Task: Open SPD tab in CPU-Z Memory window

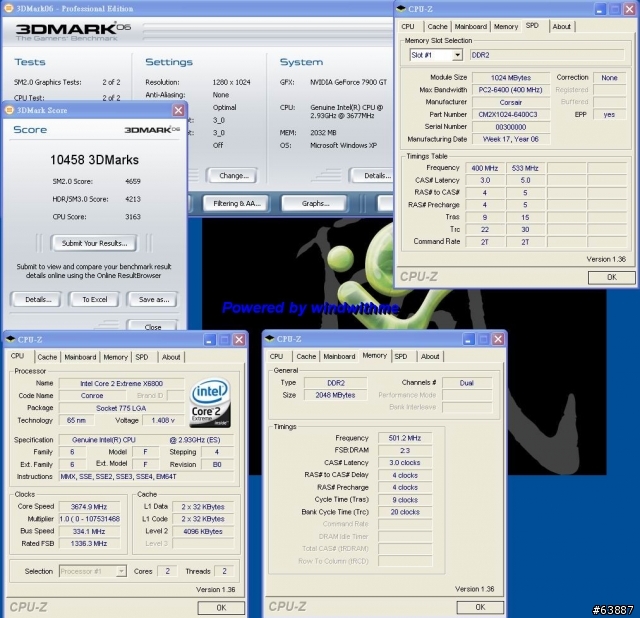Action: tap(401, 356)
